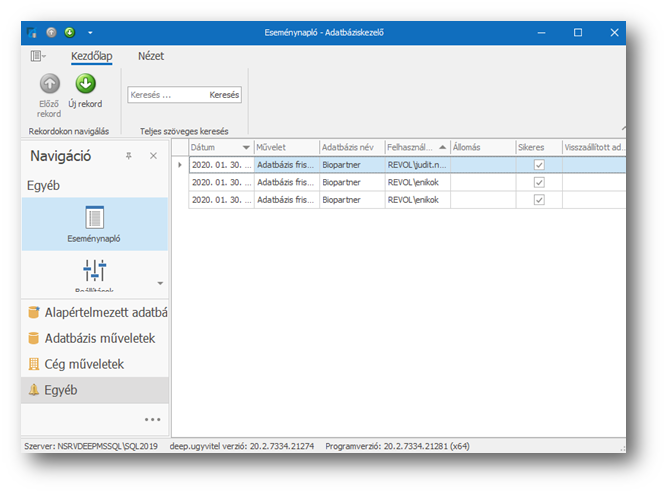Open the Eseménynapló navigation icon
The height and width of the screenshot is (495, 668).
click(95, 218)
